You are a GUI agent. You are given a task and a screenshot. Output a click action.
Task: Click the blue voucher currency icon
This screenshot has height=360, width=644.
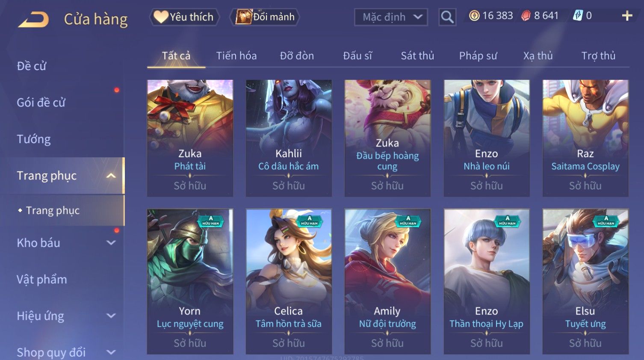[578, 16]
